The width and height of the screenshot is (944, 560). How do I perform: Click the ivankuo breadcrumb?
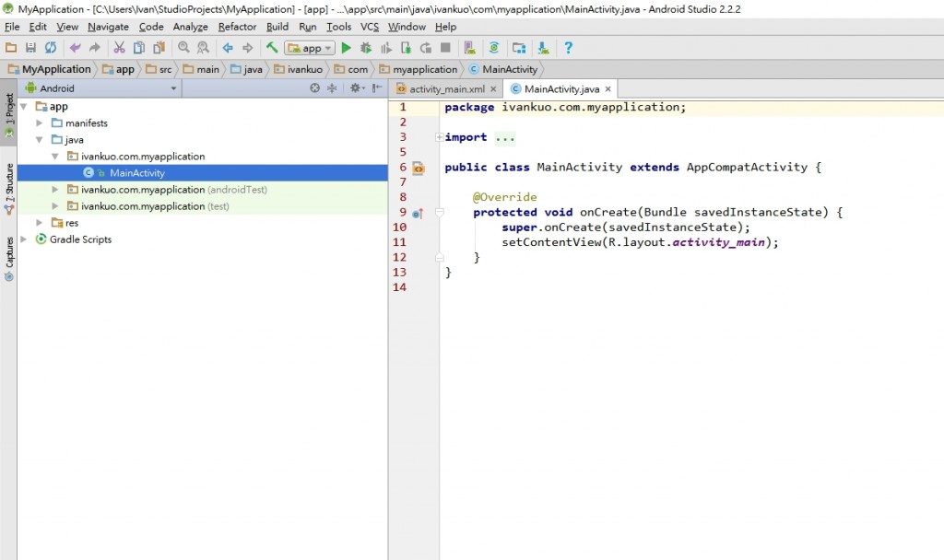click(298, 69)
